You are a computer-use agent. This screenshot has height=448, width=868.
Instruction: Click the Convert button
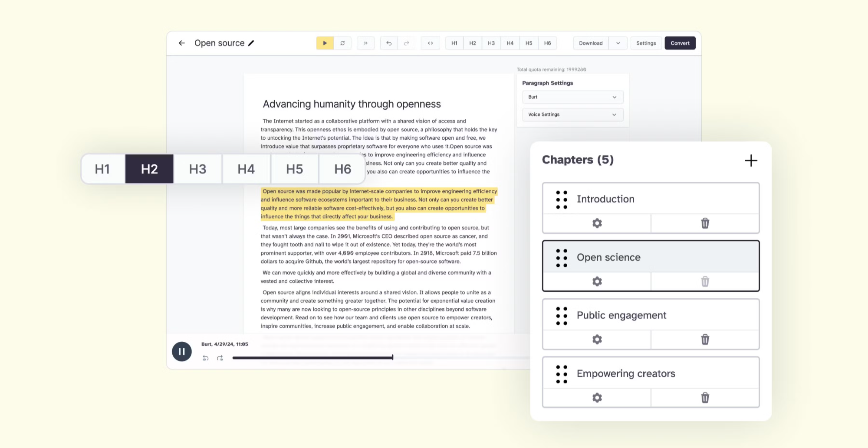coord(680,43)
